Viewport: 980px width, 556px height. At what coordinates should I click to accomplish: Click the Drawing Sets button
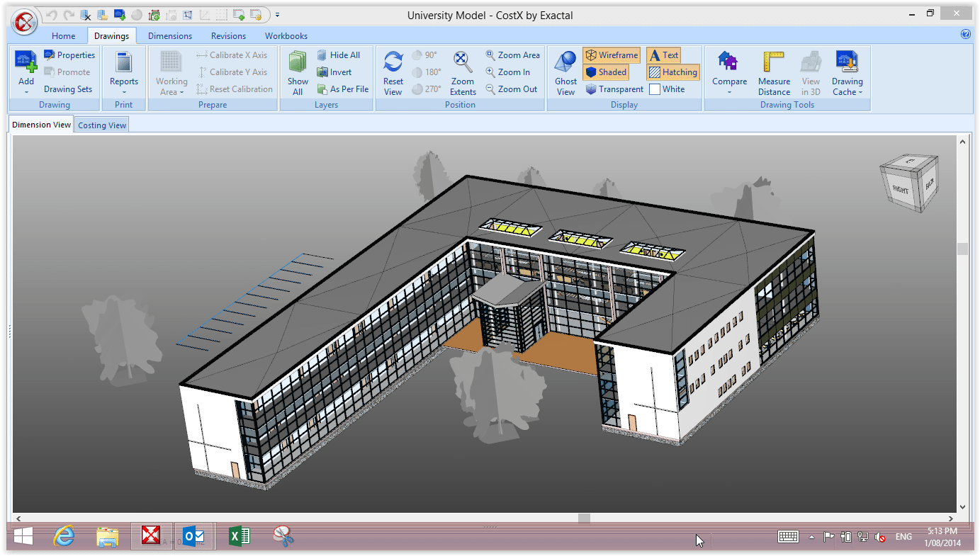click(x=68, y=89)
